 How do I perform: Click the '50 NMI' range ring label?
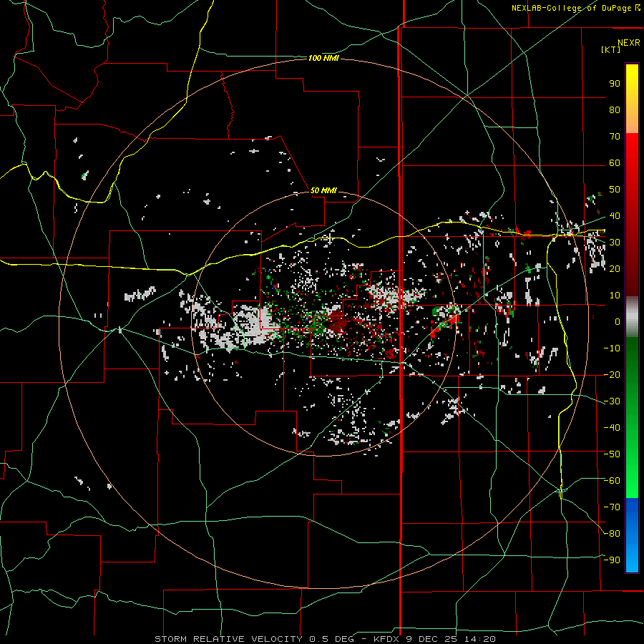pyautogui.click(x=323, y=190)
